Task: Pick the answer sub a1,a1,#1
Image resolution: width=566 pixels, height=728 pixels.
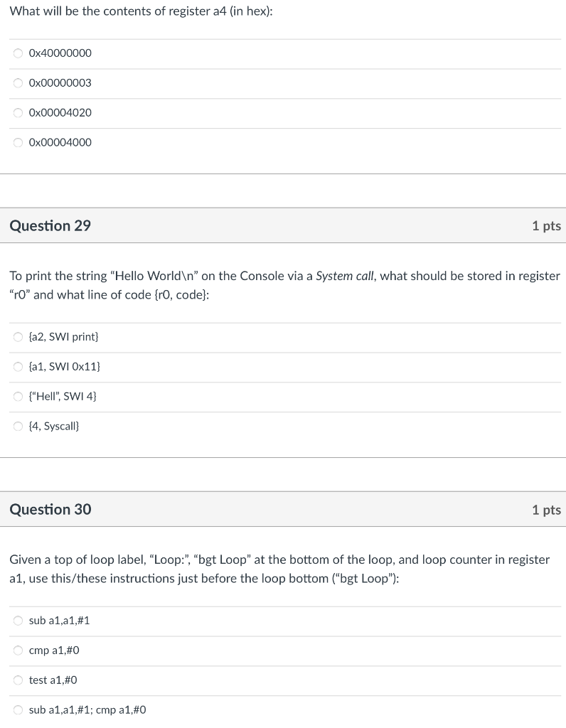Action: tap(18, 621)
